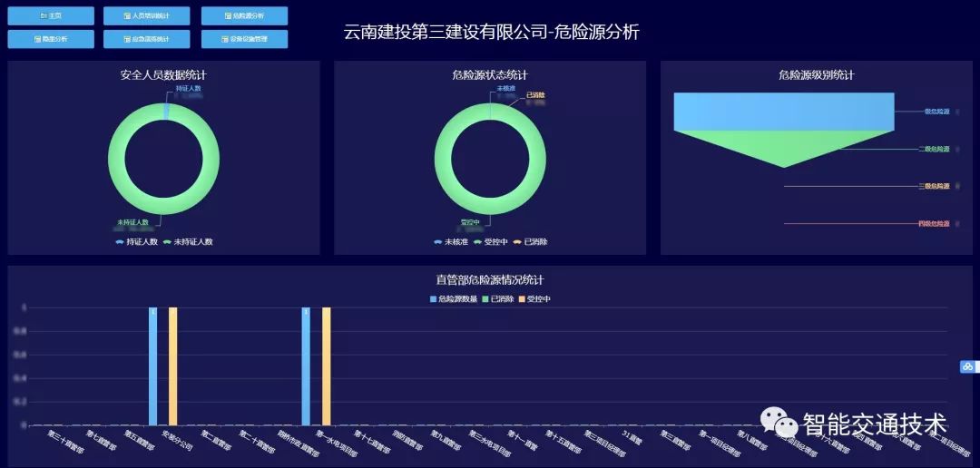The image size is (980, 468).
Task: Click the 安装分公司 axis label
Action: click(x=178, y=440)
